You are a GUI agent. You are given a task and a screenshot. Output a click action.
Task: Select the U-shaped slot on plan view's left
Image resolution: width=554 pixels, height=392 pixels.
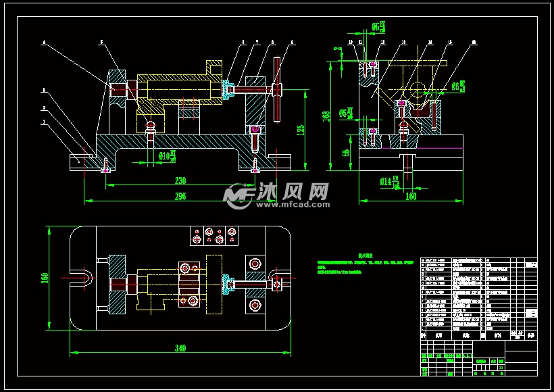click(86, 277)
